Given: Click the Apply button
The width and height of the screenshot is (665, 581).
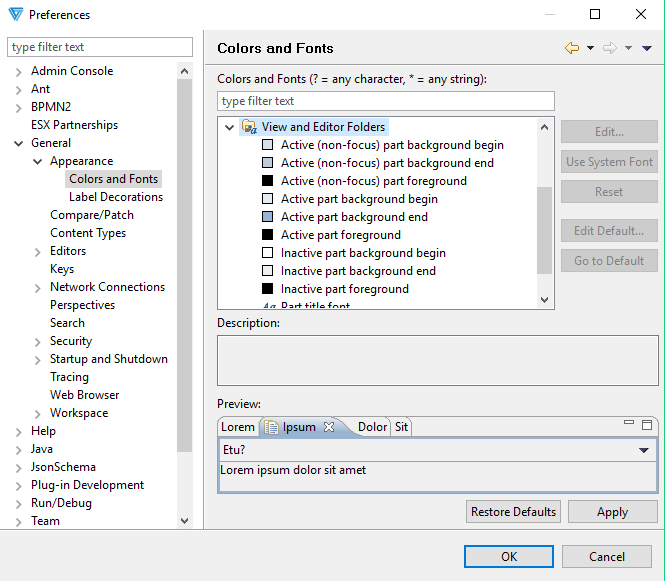Looking at the screenshot, I should pyautogui.click(x=612, y=512).
